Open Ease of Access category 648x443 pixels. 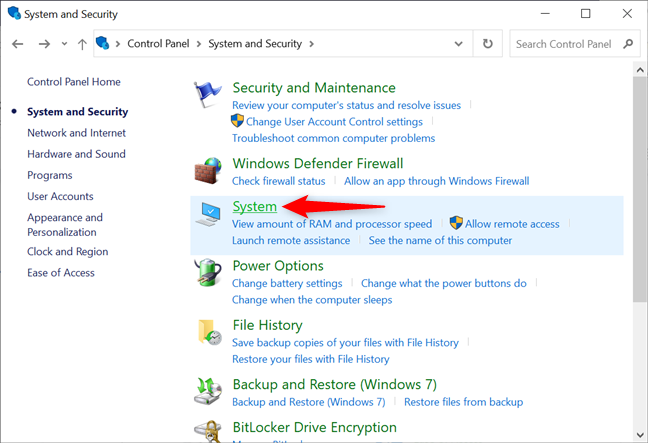click(61, 273)
